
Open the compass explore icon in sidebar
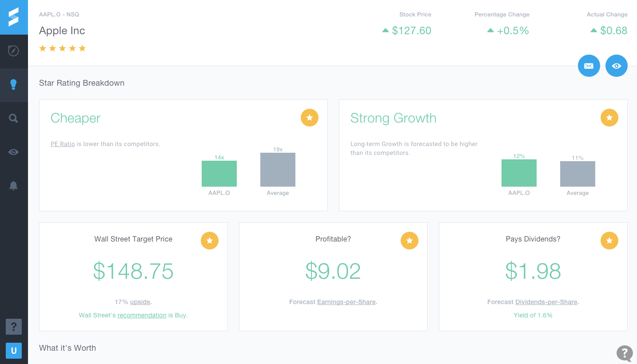[x=14, y=51]
